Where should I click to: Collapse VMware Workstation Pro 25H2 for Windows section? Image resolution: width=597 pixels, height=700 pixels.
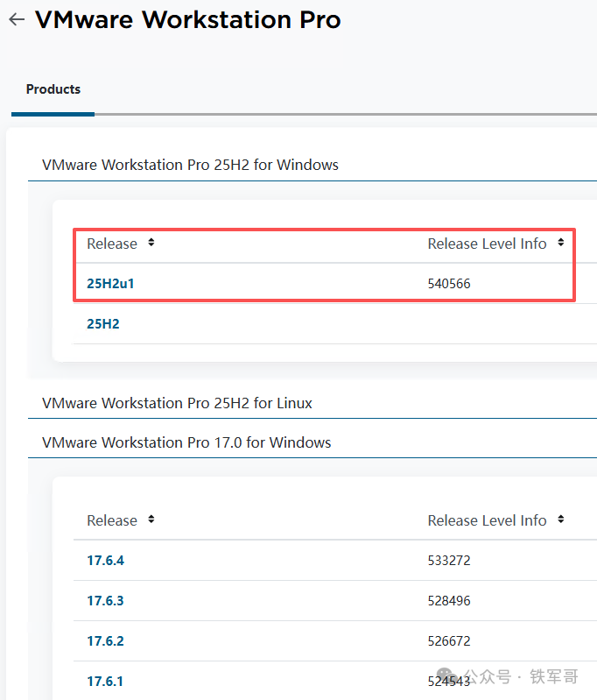coord(190,165)
